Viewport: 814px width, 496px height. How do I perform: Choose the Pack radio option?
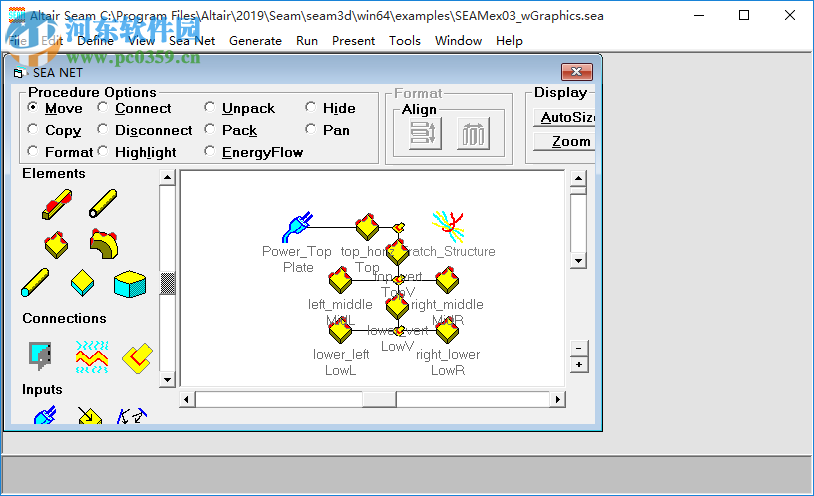click(x=209, y=129)
